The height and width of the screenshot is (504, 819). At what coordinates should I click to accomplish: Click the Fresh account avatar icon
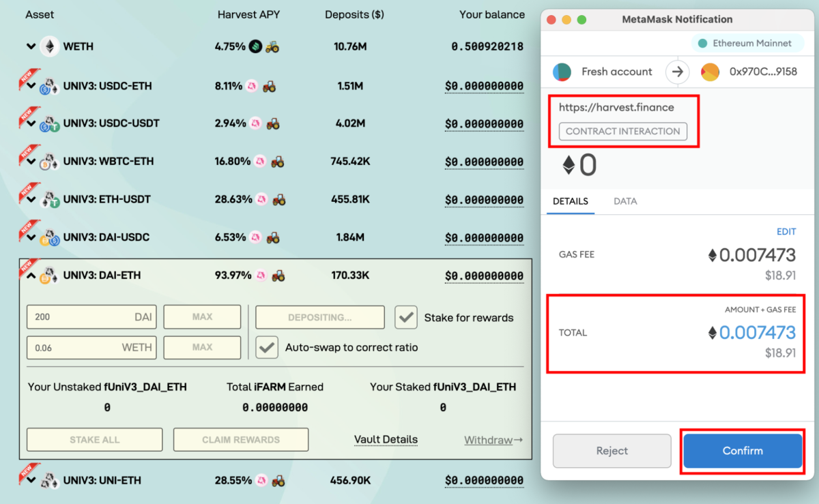point(562,72)
